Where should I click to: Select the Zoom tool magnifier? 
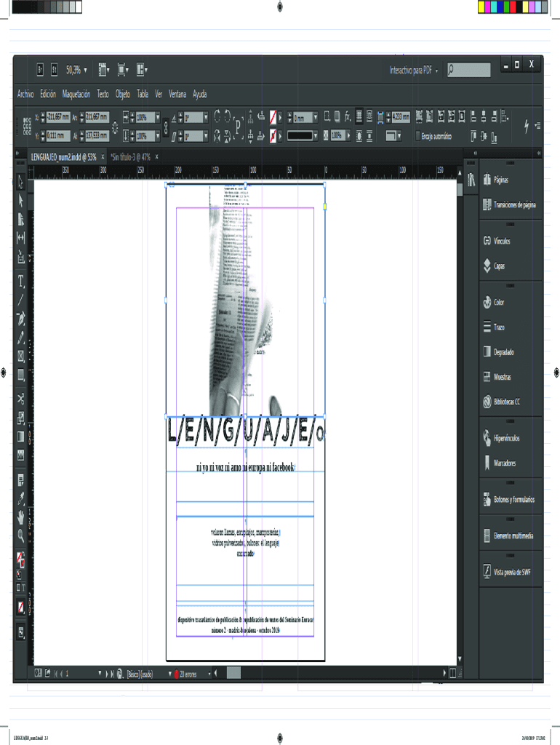tap(20, 536)
